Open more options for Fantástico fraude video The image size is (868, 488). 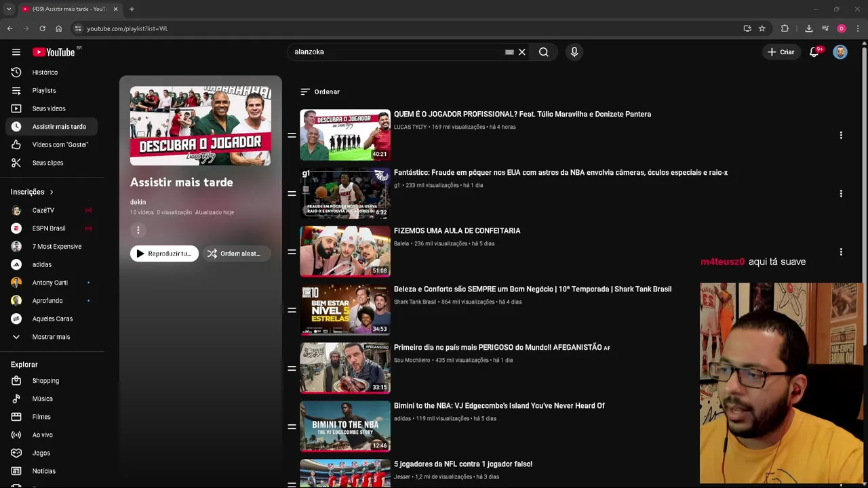(841, 194)
